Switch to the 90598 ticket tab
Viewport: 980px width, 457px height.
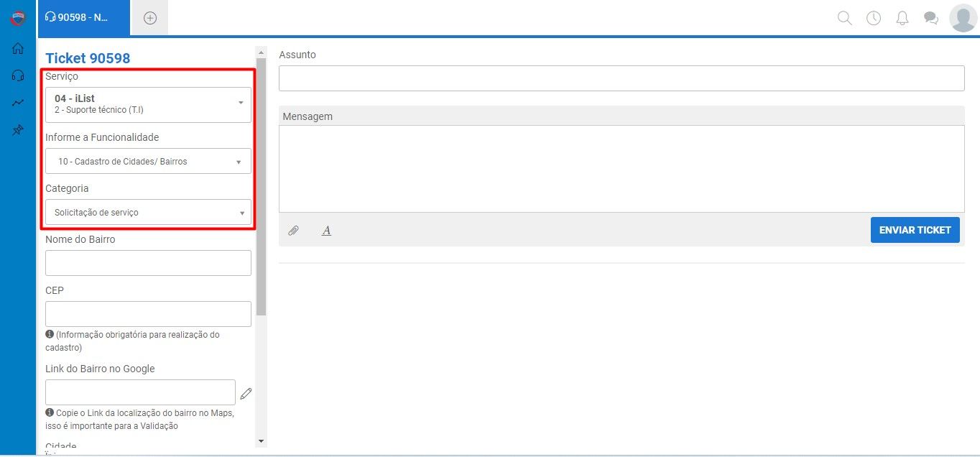[83, 17]
